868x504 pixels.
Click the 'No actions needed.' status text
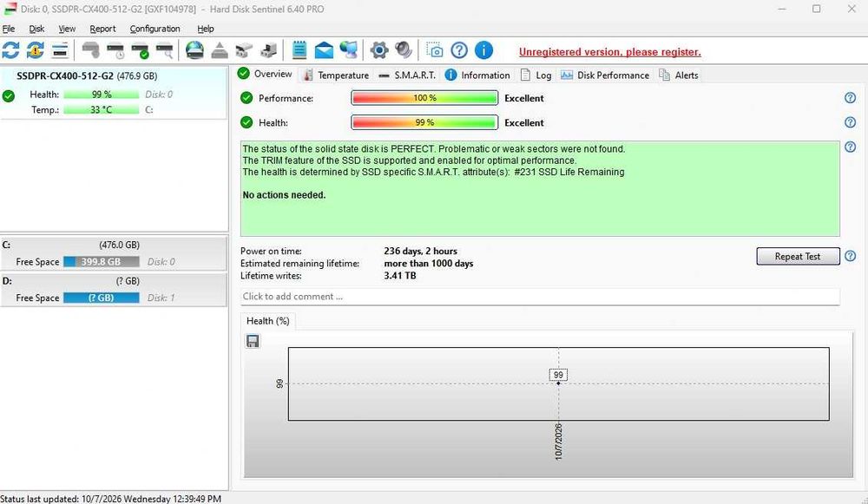pyautogui.click(x=284, y=195)
